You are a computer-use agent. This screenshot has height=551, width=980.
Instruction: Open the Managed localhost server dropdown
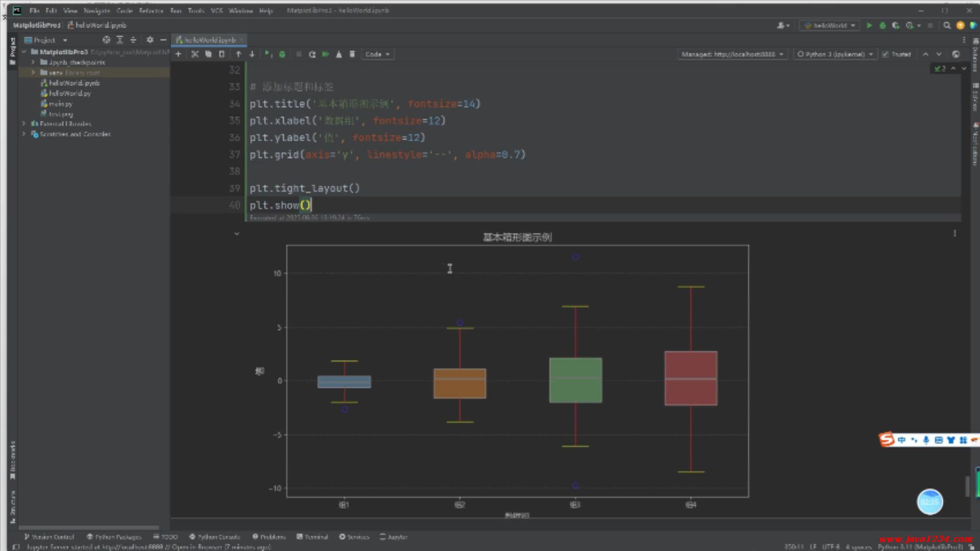(732, 54)
